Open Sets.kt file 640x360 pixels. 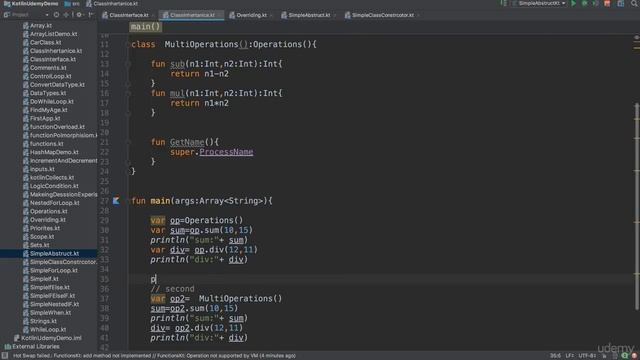point(36,245)
